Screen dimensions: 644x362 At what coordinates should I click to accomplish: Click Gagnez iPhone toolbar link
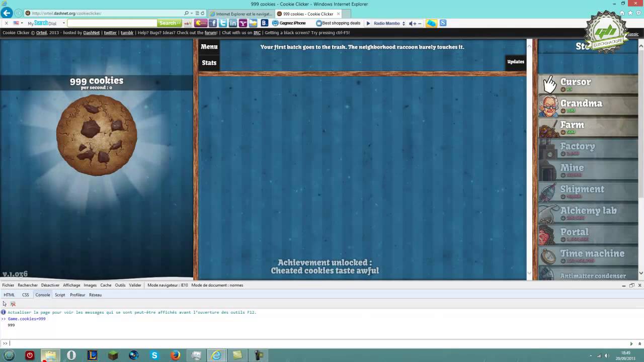[x=289, y=23]
